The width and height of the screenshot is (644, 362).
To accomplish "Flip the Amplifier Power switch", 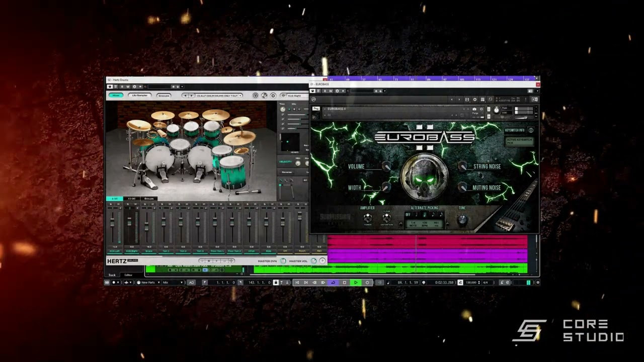I will click(x=367, y=218).
